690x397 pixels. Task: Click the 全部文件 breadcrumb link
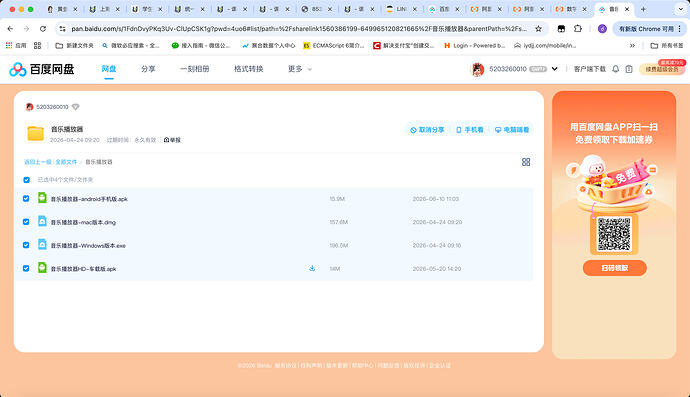tap(66, 162)
